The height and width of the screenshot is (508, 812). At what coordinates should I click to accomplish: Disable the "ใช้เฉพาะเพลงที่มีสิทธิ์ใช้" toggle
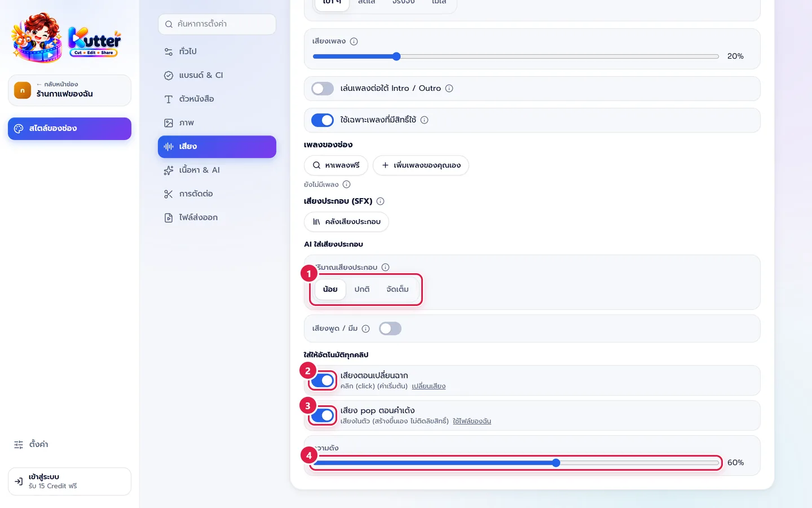(323, 120)
